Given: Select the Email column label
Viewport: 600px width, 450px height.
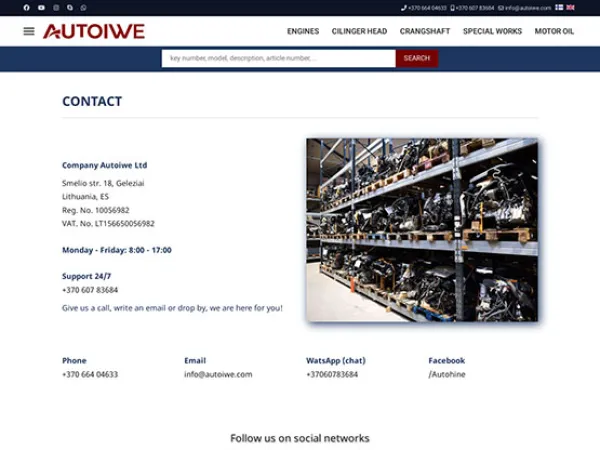Looking at the screenshot, I should (x=195, y=360).
